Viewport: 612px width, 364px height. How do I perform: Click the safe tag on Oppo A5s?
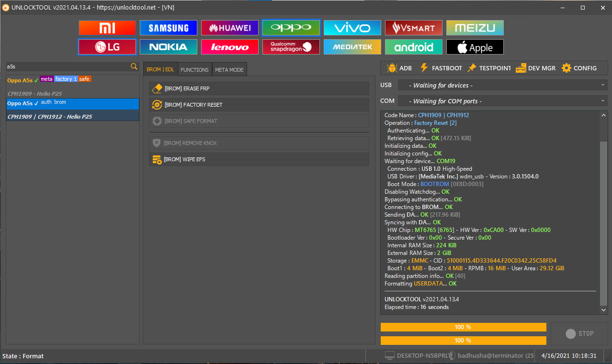tap(84, 79)
